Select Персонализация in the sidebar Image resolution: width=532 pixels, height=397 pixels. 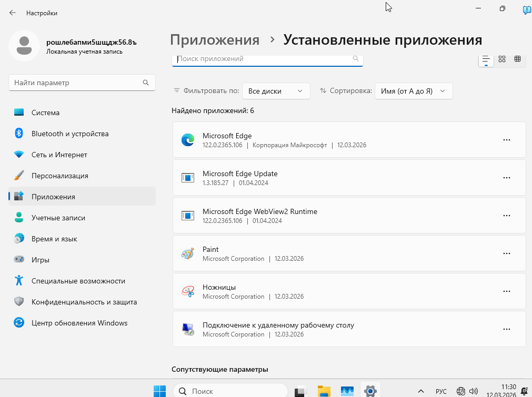59,176
